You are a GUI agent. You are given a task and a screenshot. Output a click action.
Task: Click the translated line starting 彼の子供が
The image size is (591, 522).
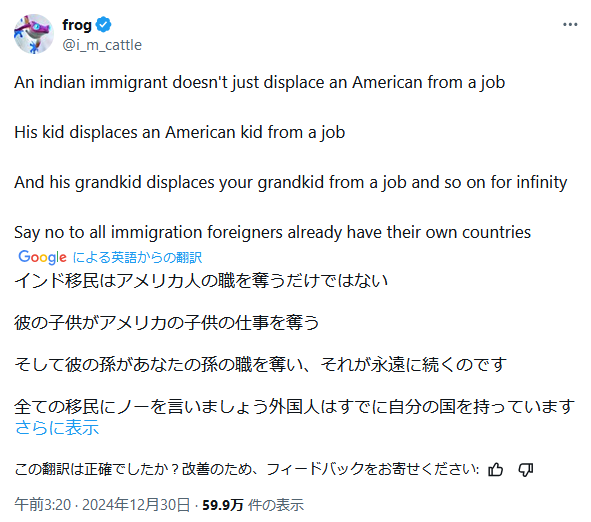point(167,323)
